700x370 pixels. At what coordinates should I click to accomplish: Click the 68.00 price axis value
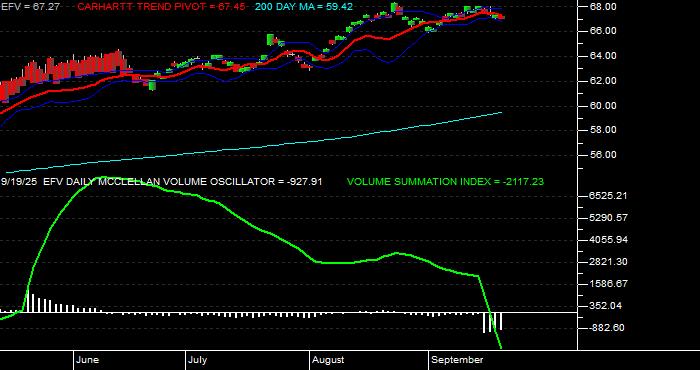tap(604, 7)
